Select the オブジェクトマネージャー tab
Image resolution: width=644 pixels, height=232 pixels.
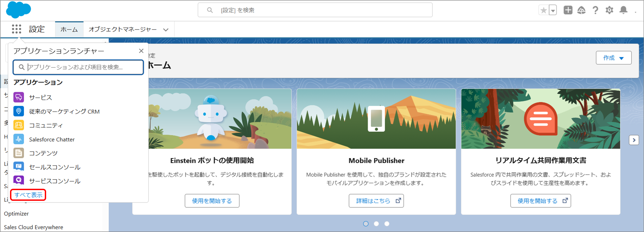click(x=123, y=29)
